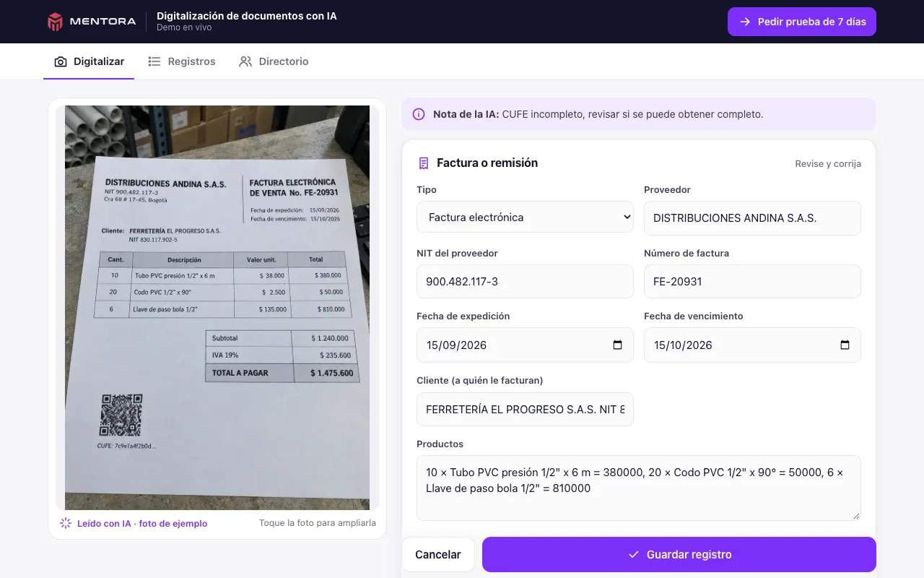Click the MENTORA brand name text
The image size is (924, 578).
(x=103, y=22)
